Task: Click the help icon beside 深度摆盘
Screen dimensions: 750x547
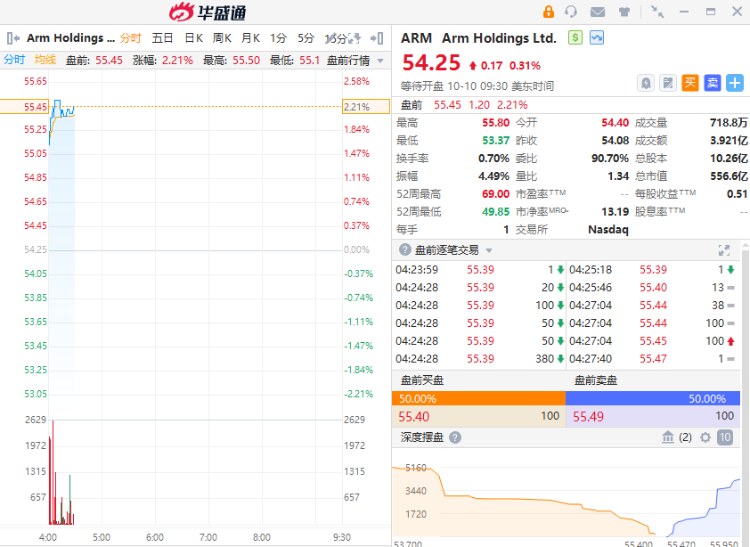Action: [455, 438]
